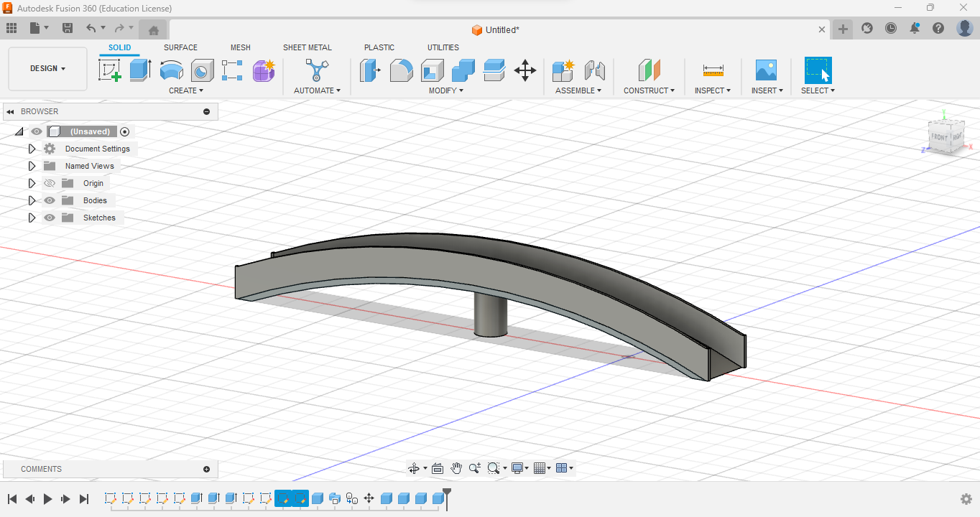The image size is (980, 517).
Task: Jump to the timeline beginning
Action: (12, 499)
